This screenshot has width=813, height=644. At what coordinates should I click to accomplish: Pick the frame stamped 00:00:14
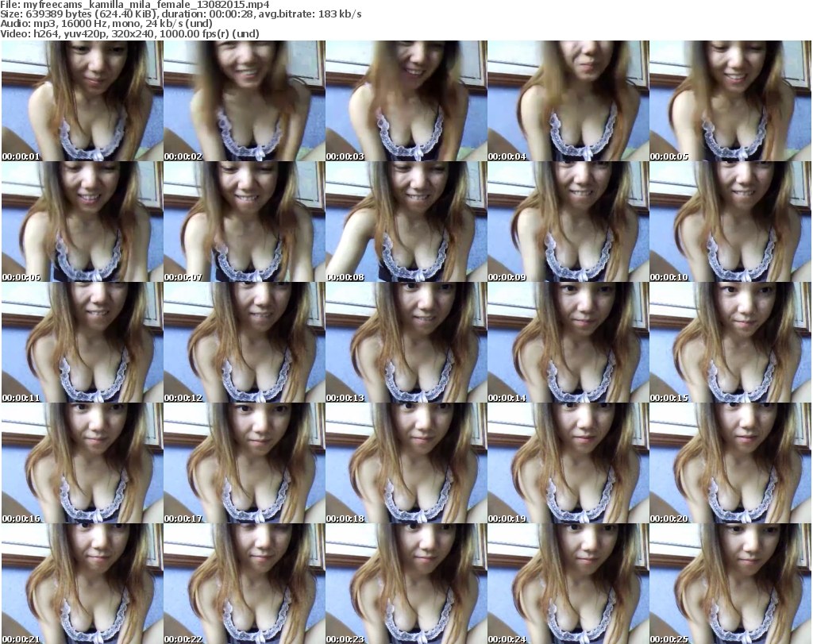coord(568,342)
